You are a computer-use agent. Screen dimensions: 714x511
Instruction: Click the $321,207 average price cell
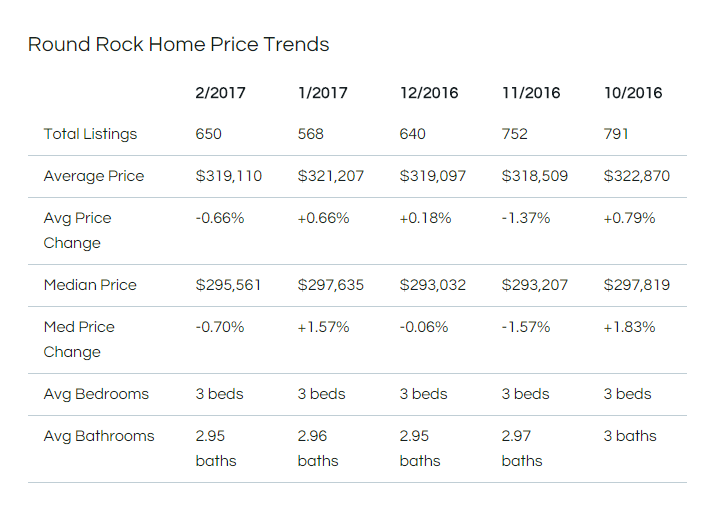coord(331,176)
